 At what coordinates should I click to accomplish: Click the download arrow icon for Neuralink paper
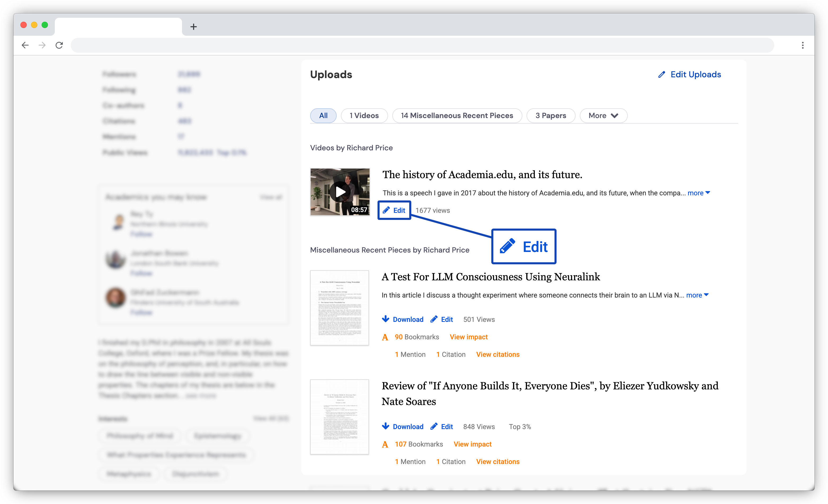(x=385, y=319)
